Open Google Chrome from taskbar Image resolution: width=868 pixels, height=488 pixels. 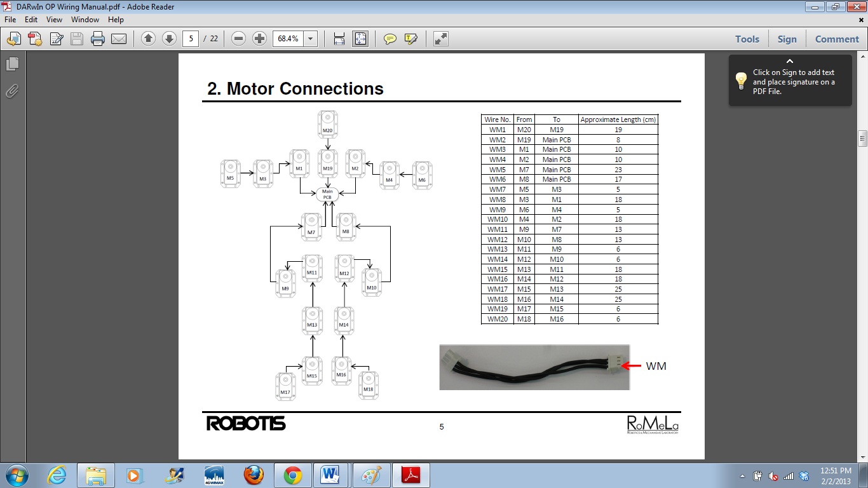tap(293, 475)
